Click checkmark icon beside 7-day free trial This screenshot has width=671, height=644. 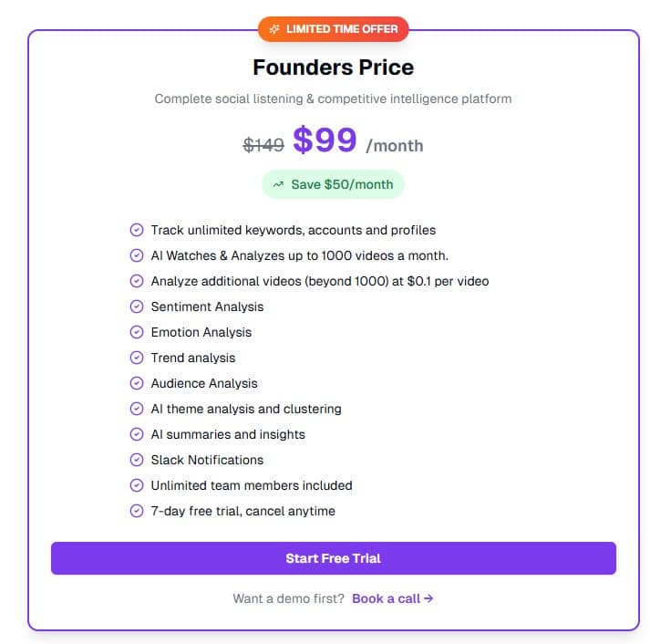tap(137, 511)
